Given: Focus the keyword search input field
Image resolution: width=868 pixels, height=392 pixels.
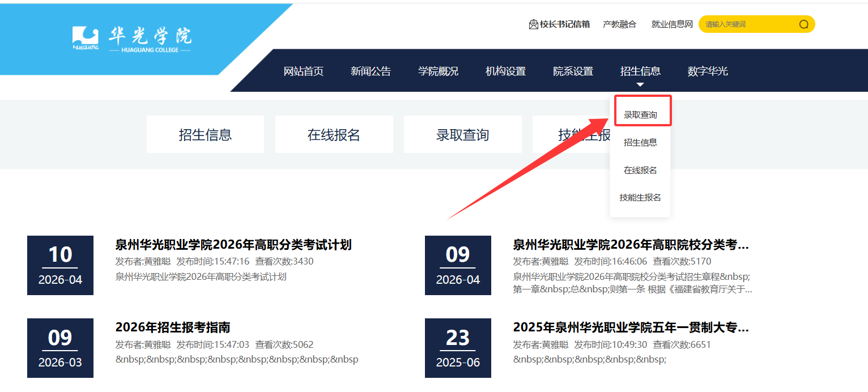Looking at the screenshot, I should point(748,24).
